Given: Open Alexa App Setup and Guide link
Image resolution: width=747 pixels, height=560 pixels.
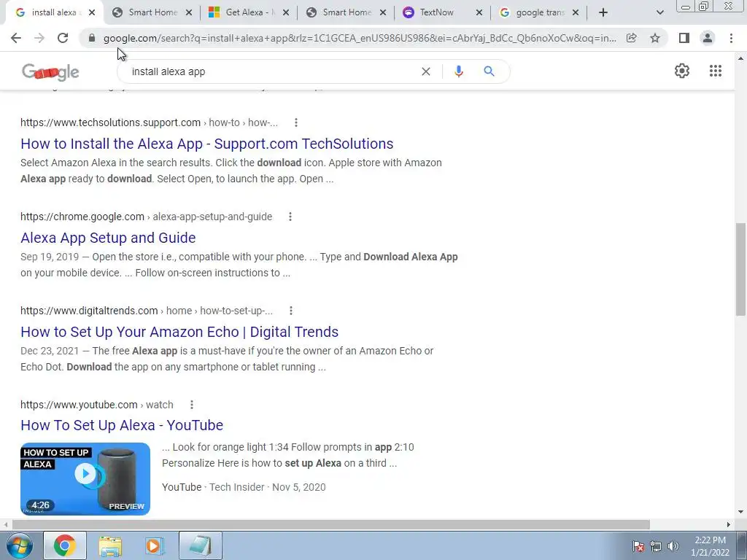Looking at the screenshot, I should click(x=108, y=238).
